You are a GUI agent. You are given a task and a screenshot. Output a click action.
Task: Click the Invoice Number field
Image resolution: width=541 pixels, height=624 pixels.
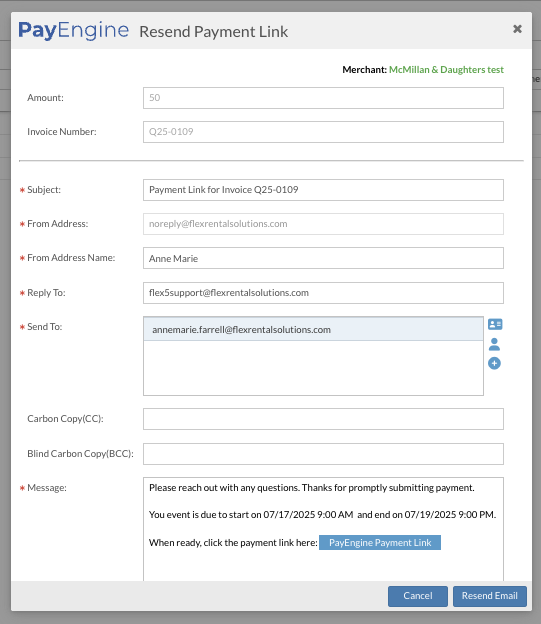tap(323, 132)
